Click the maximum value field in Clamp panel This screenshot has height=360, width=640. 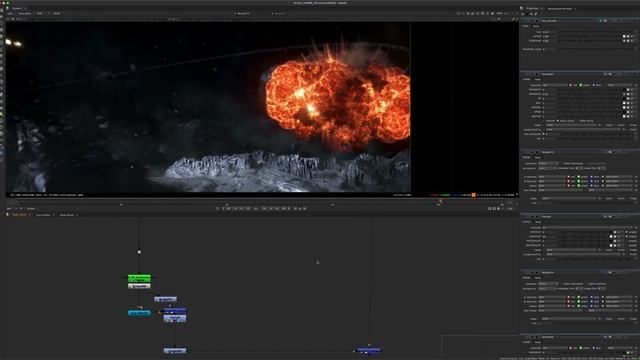[549, 236]
